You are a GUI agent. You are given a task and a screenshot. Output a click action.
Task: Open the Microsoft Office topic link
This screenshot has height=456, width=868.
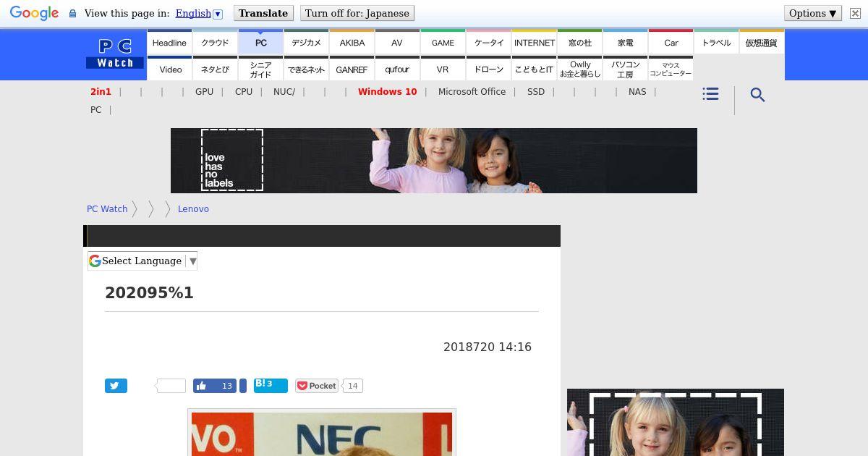[472, 91]
